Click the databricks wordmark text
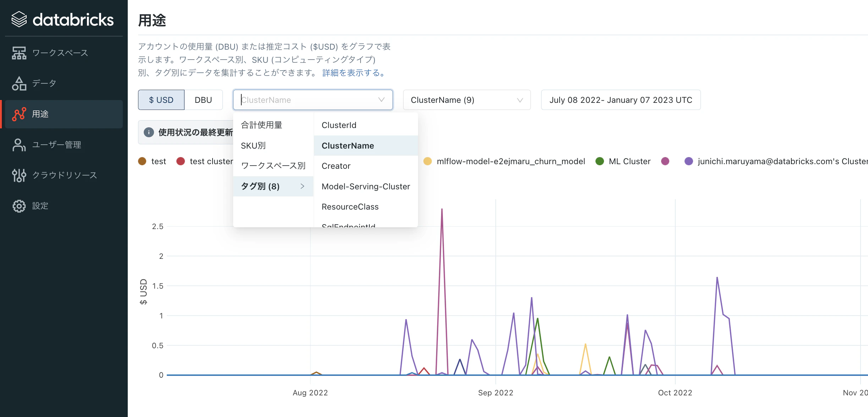 73,20
